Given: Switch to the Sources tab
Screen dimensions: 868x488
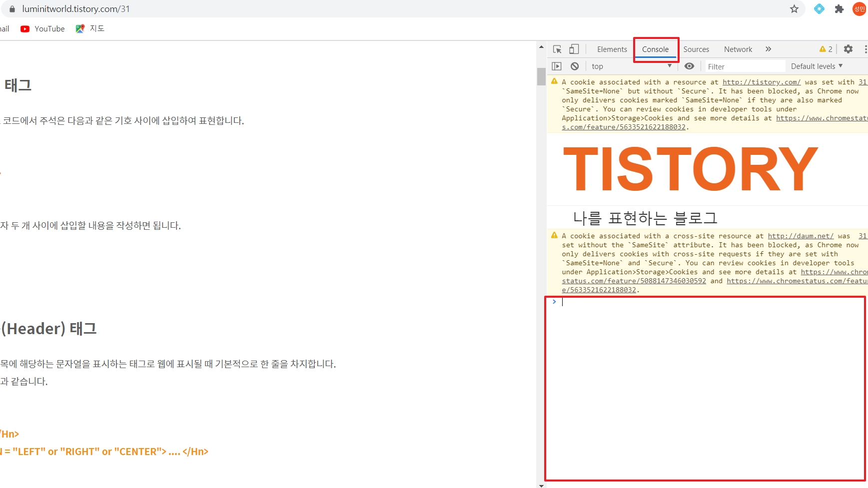Looking at the screenshot, I should (x=696, y=49).
